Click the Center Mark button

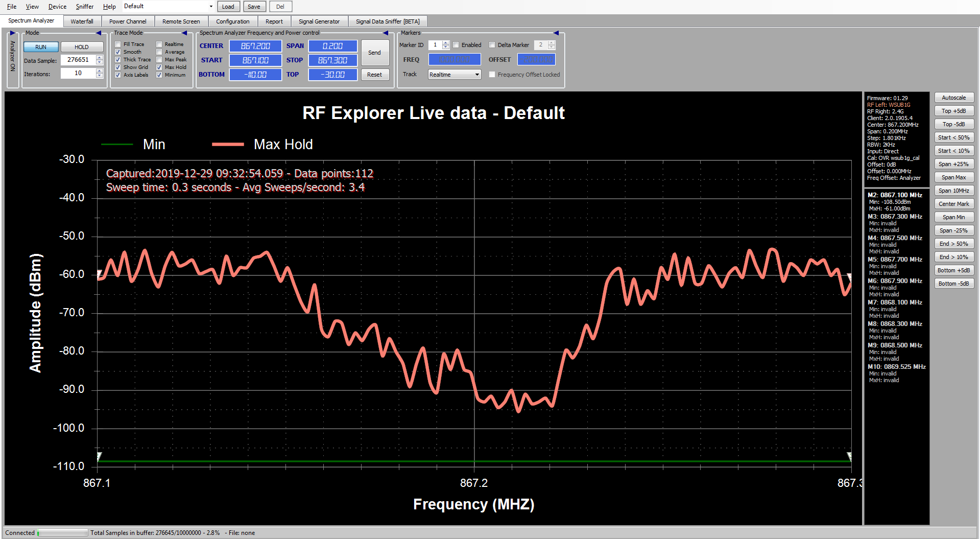click(954, 204)
